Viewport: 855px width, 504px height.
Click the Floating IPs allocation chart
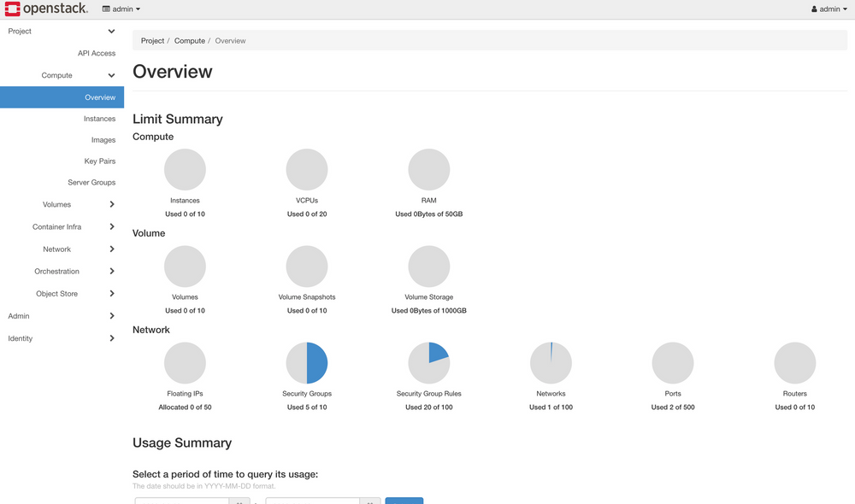185,362
